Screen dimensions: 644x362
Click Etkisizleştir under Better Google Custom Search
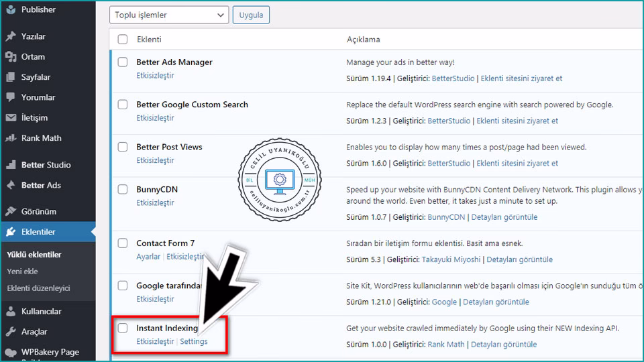155,118
